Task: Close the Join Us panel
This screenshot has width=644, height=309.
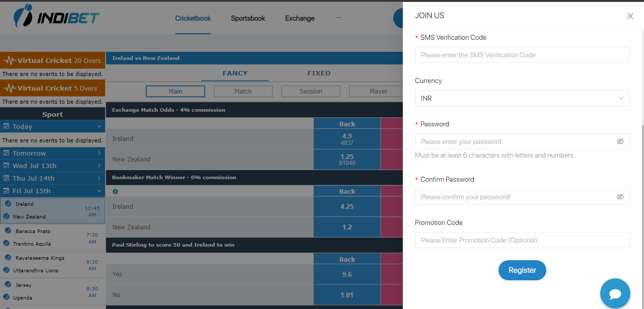Action: pos(630,16)
